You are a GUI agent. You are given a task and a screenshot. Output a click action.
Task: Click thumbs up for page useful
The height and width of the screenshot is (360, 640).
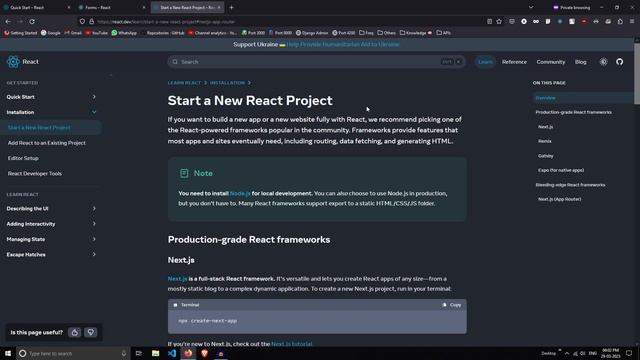point(75,333)
